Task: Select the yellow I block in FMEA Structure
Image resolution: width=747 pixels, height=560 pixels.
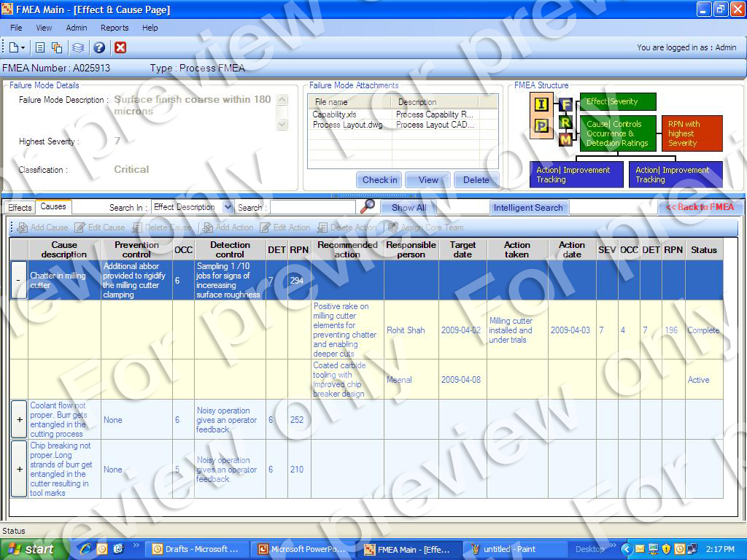Action: coord(541,104)
